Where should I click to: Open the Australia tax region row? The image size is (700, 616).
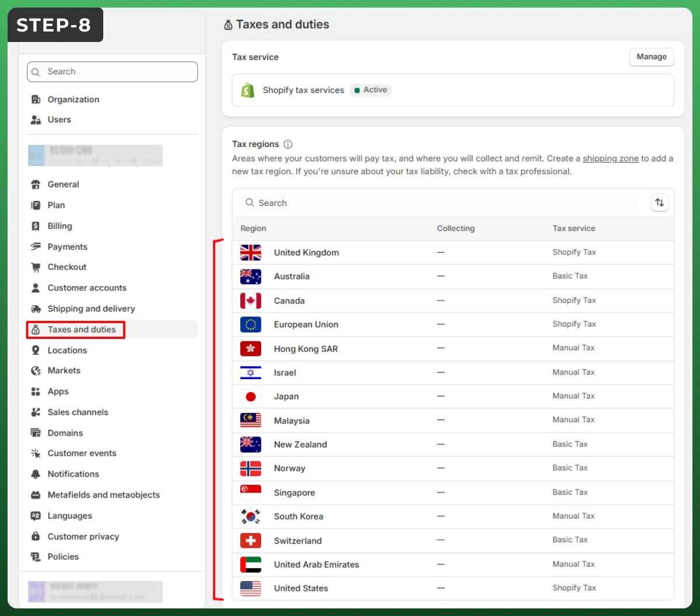pyautogui.click(x=453, y=276)
